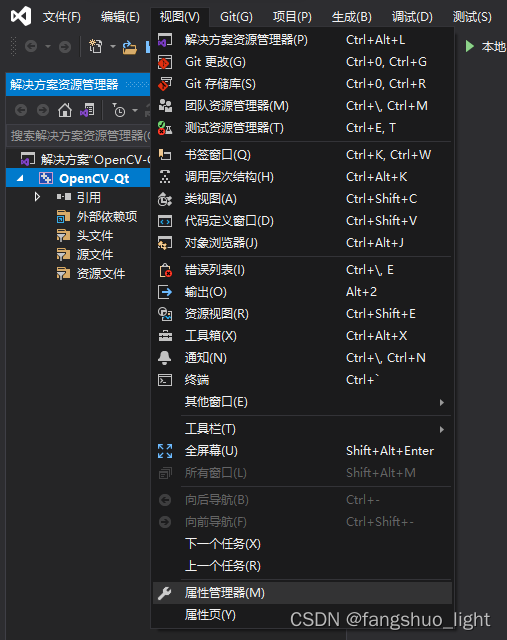Choose 下一个任务(X) menu entry
The image size is (507, 640).
pyautogui.click(x=302, y=544)
